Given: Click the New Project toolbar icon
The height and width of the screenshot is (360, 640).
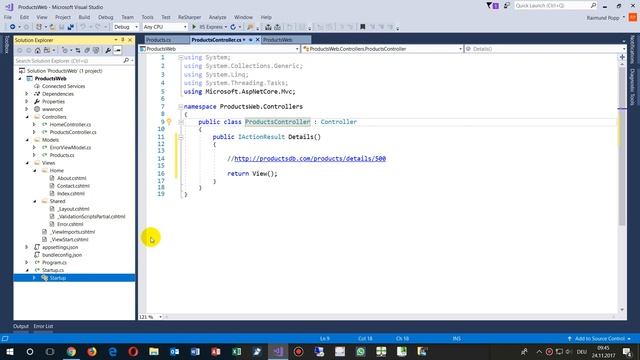Looking at the screenshot, I should point(39,27).
